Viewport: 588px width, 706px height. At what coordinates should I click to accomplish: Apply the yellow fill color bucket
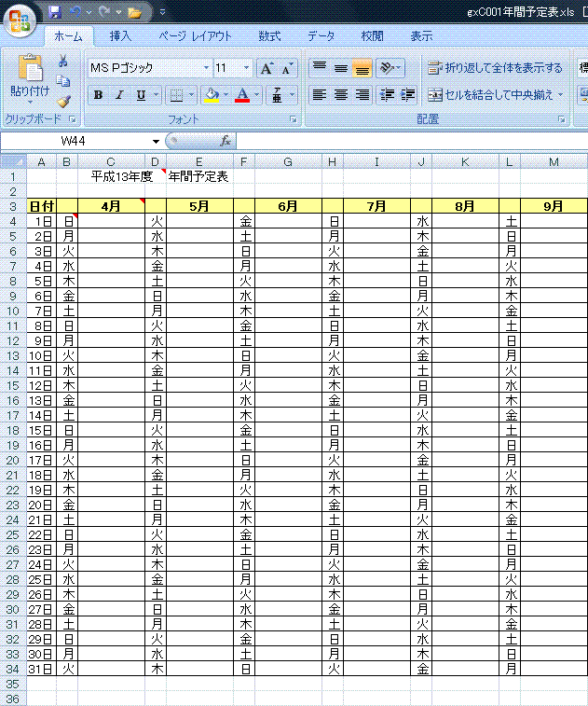(212, 95)
